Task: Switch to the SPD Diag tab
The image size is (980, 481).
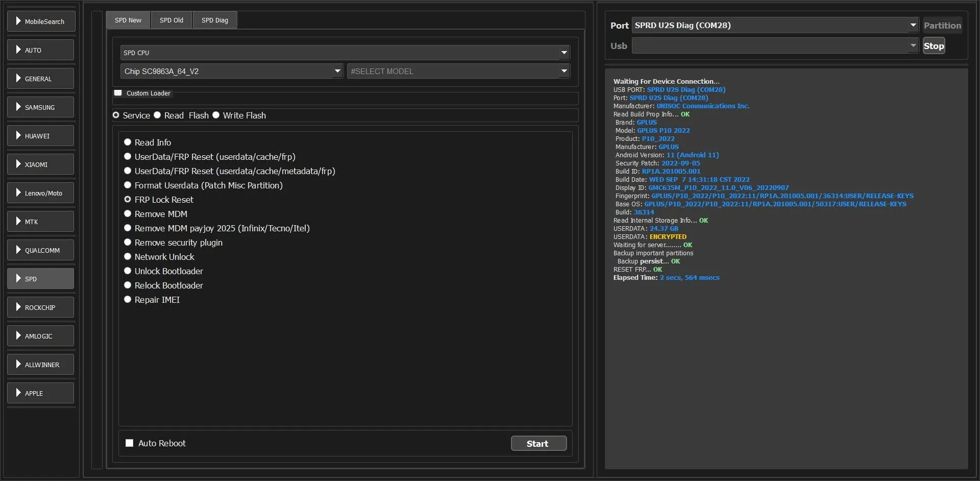Action: tap(215, 20)
